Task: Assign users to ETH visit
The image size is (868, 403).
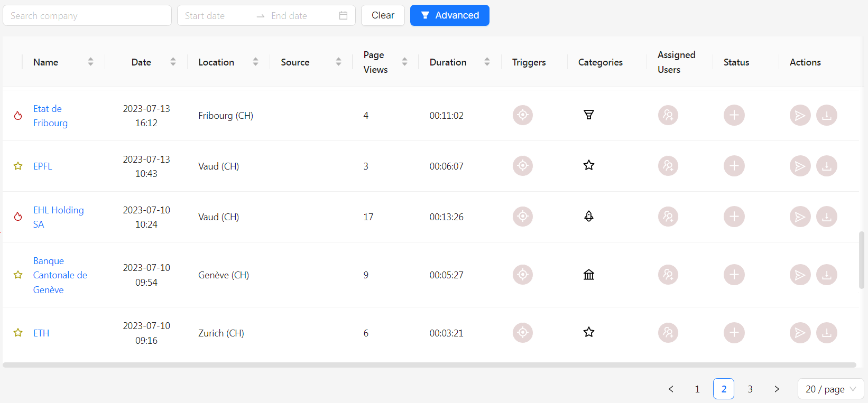Action: point(668,333)
